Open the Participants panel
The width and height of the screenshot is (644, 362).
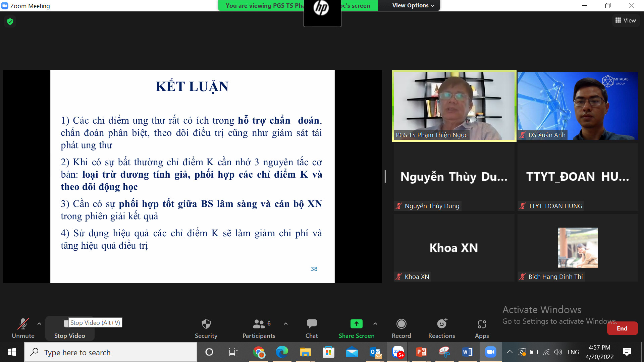259,328
